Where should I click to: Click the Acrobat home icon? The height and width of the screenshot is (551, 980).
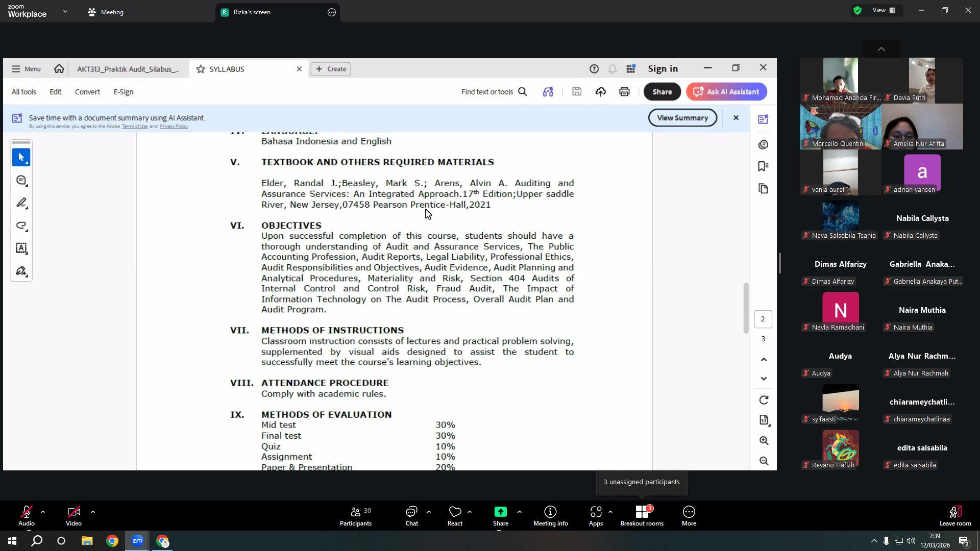[x=59, y=69]
